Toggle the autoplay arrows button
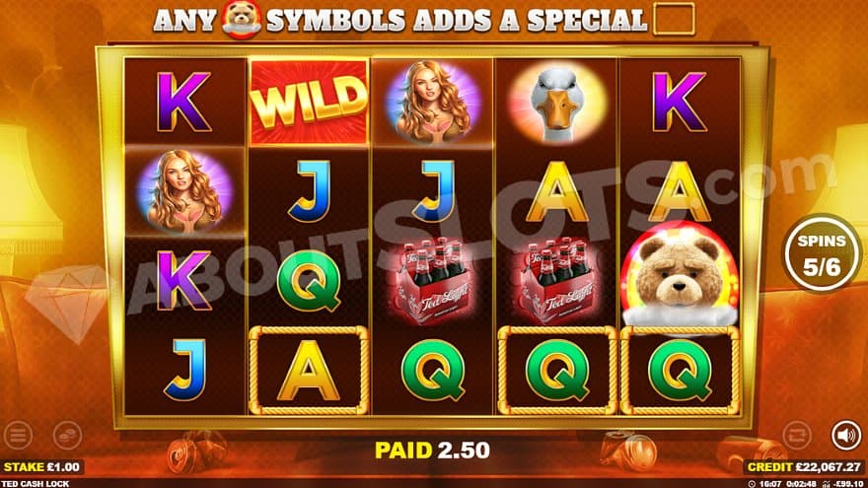Viewport: 868px width, 488px height. pyautogui.click(x=797, y=435)
